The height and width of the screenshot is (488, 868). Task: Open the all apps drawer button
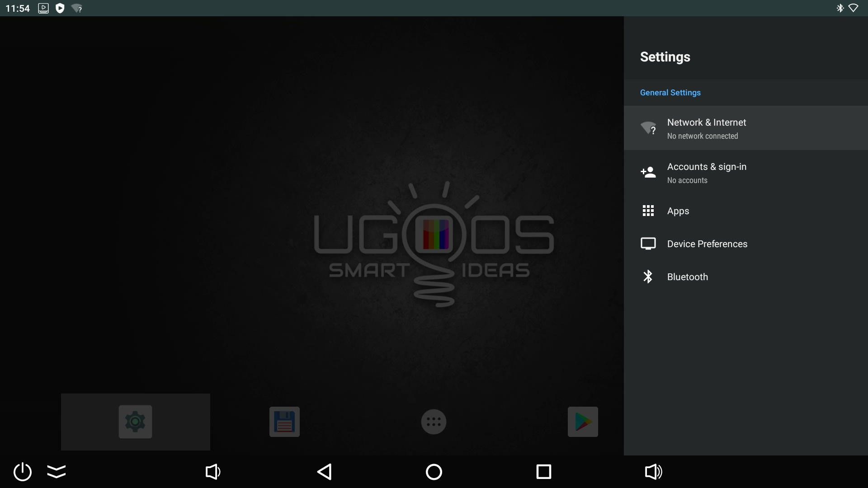[x=434, y=422]
